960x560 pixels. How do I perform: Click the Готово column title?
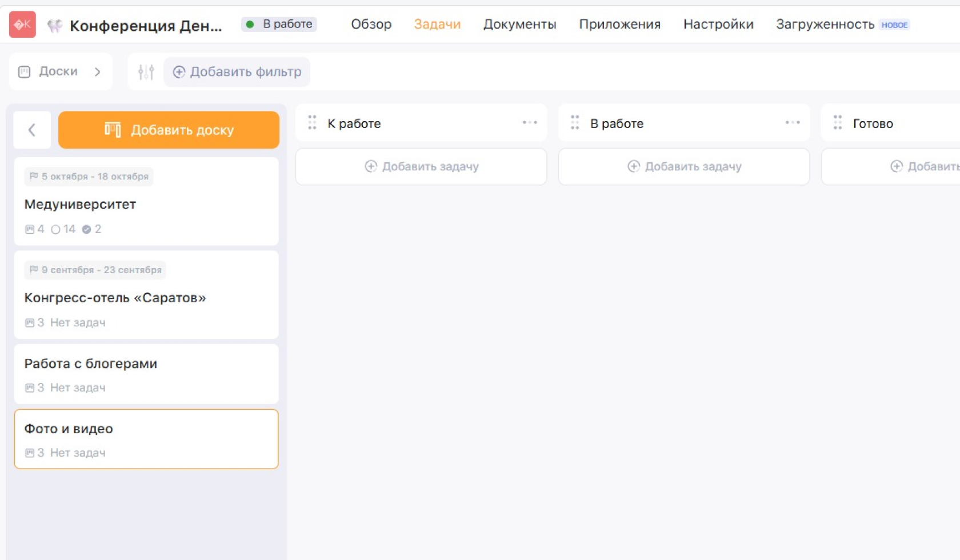[873, 123]
